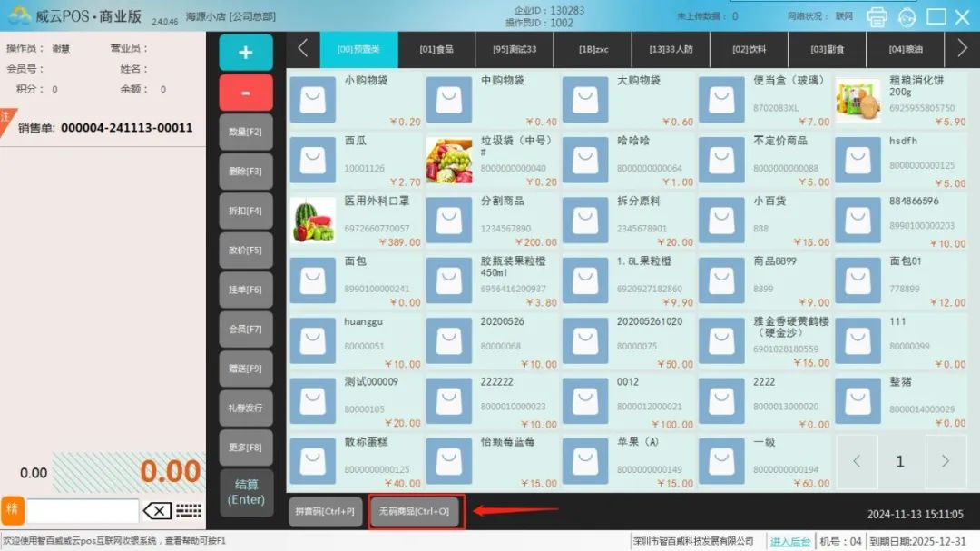Switch to the [04]粮油 category tab
The image size is (980, 551).
(x=905, y=49)
